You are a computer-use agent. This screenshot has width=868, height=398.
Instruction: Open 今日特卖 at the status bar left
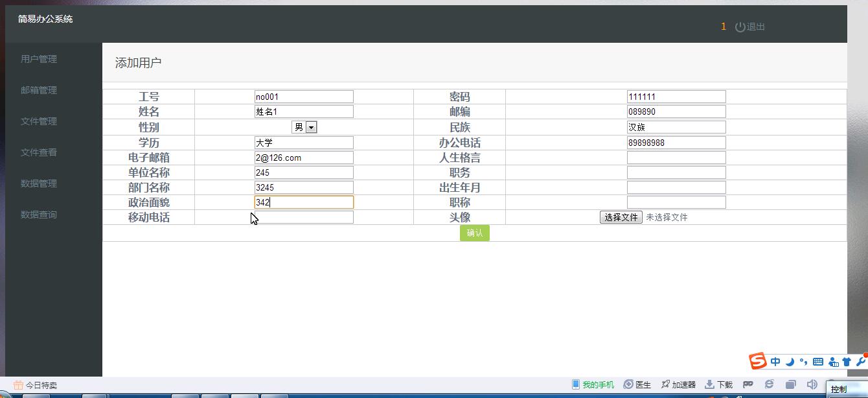click(35, 385)
